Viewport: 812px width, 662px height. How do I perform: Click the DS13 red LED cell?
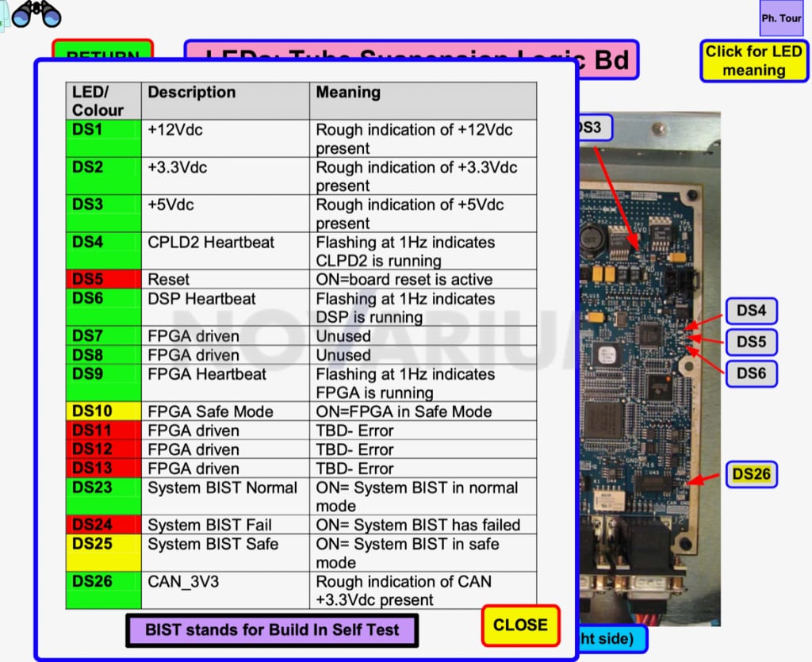click(104, 468)
